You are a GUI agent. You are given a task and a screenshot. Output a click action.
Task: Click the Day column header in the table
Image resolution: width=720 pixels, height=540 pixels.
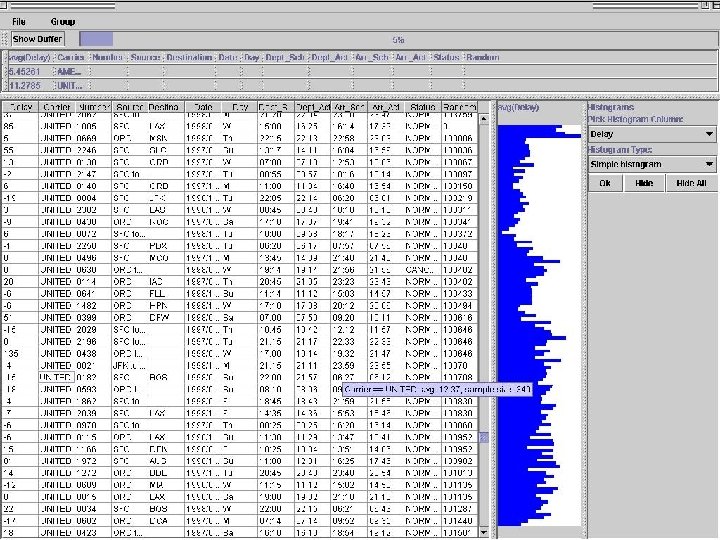[x=239, y=107]
